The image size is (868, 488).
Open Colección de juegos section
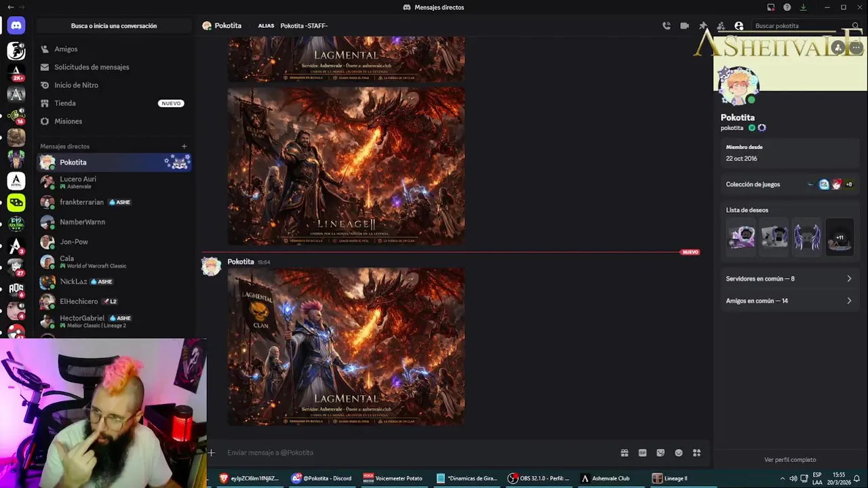pyautogui.click(x=789, y=184)
